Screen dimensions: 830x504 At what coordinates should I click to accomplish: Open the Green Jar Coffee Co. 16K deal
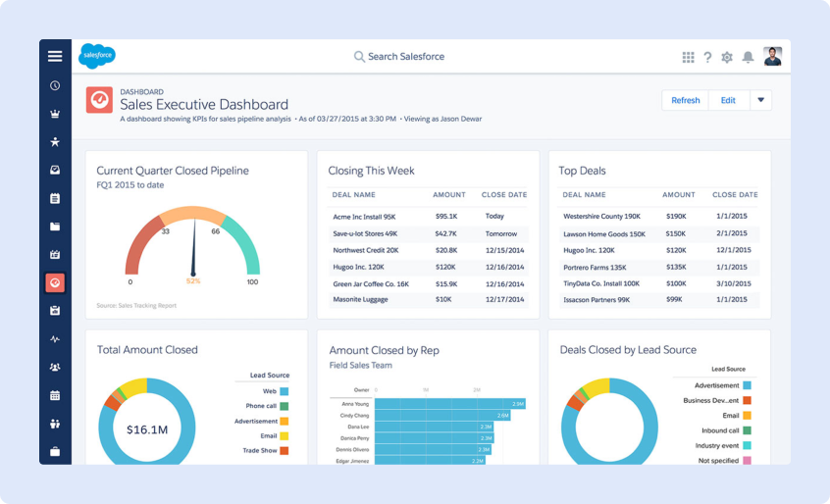pyautogui.click(x=371, y=284)
